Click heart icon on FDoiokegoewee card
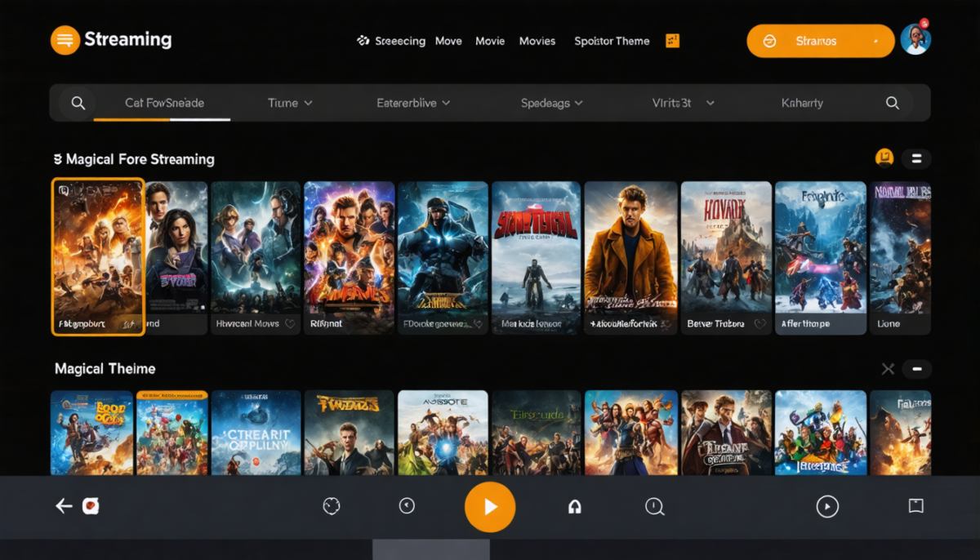Screen dimensions: 980x560 [x=477, y=324]
